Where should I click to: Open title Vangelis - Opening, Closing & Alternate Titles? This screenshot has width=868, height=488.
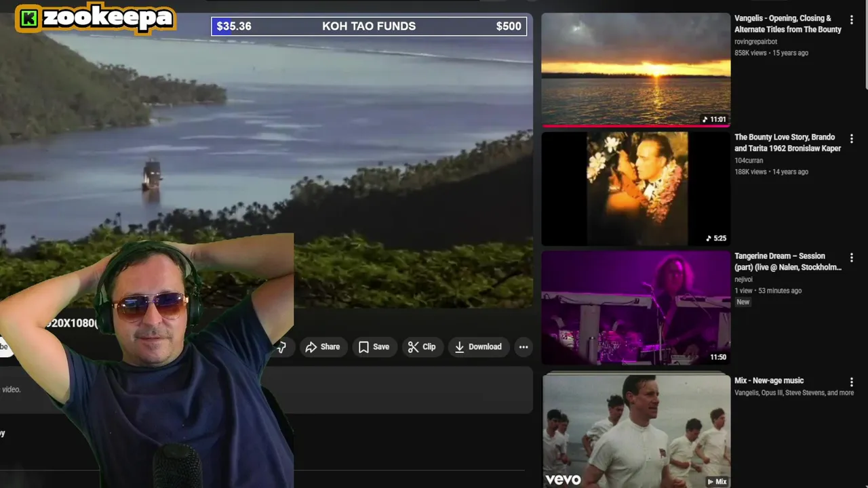(x=788, y=24)
